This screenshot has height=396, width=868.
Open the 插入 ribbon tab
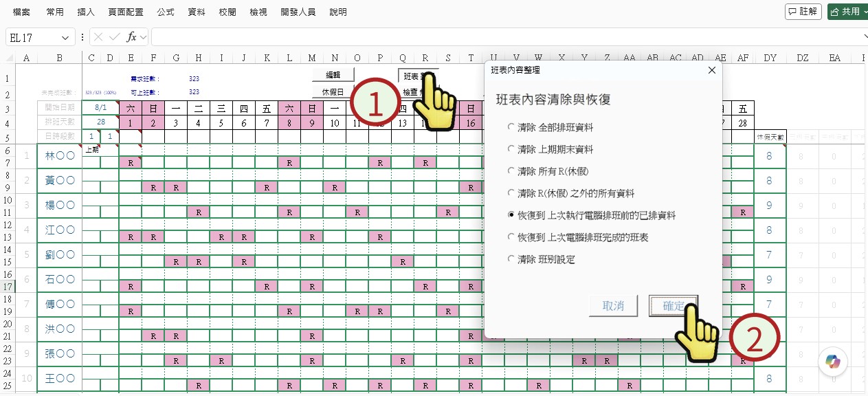click(86, 12)
